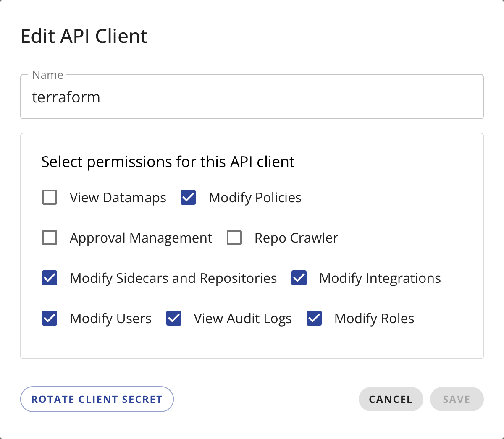Click the Repo Crawler label text

click(296, 238)
